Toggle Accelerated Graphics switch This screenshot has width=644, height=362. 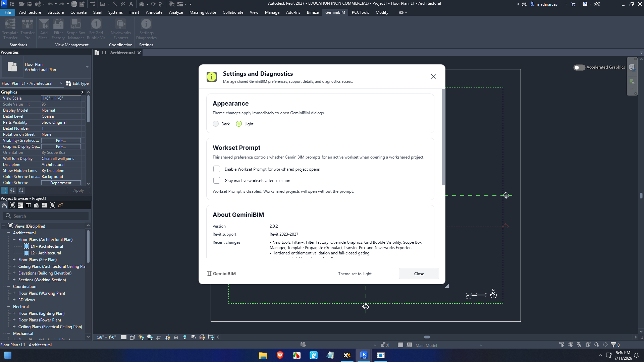pyautogui.click(x=579, y=67)
